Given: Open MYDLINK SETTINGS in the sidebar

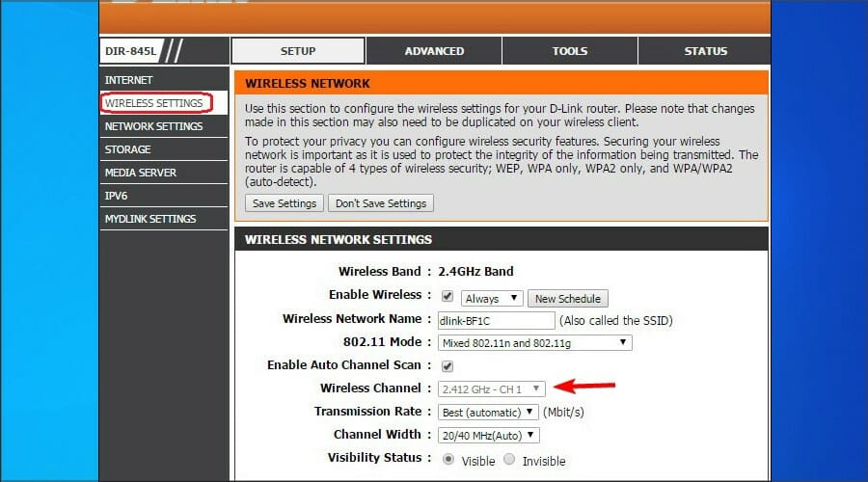Looking at the screenshot, I should pyautogui.click(x=164, y=219).
